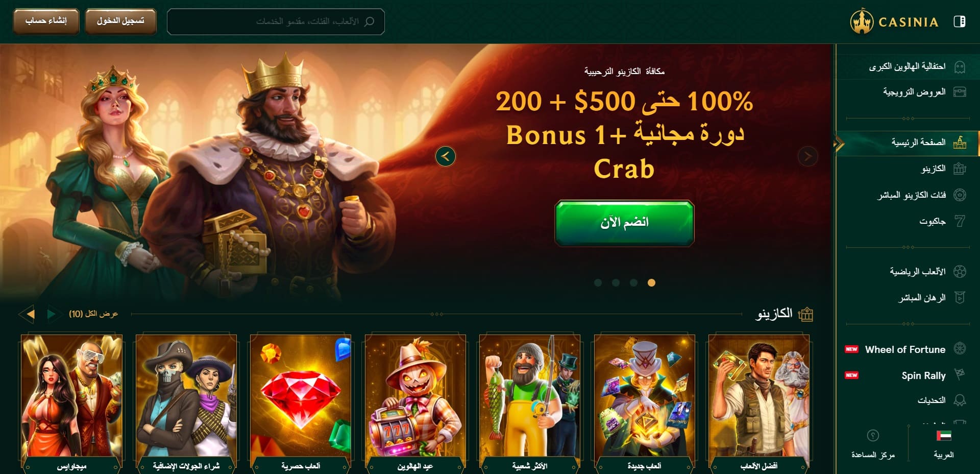Open the Halloween celebration ghost icon
Viewport: 980px width, 474px height.
coord(960,66)
